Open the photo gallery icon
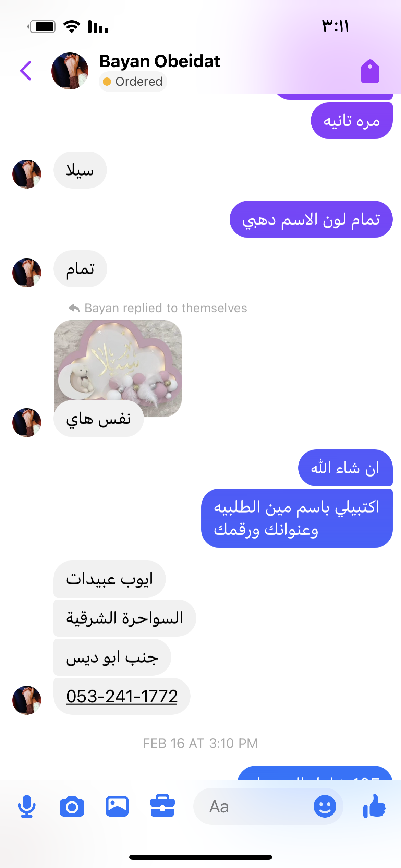Screen dimensions: 401x868 point(117,806)
